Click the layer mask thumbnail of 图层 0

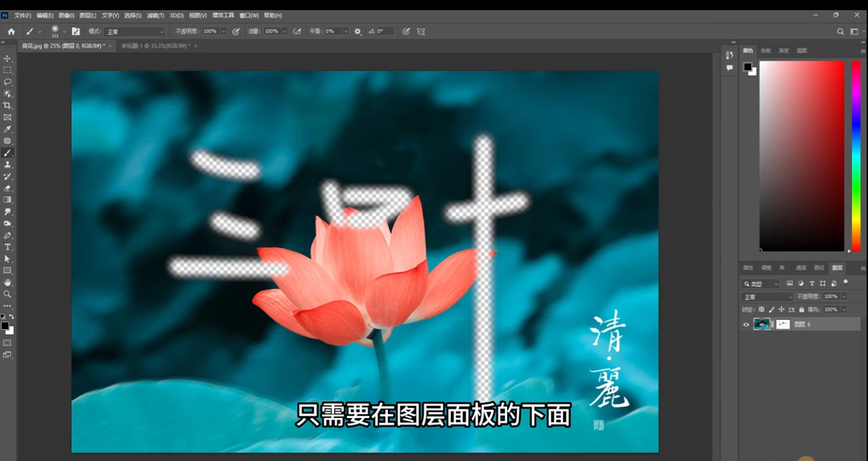783,325
